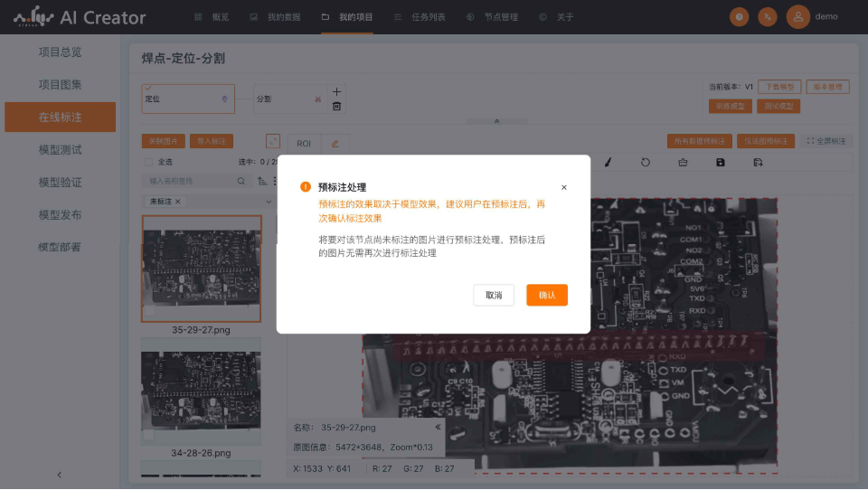Click the save-as icon beside save

(757, 163)
